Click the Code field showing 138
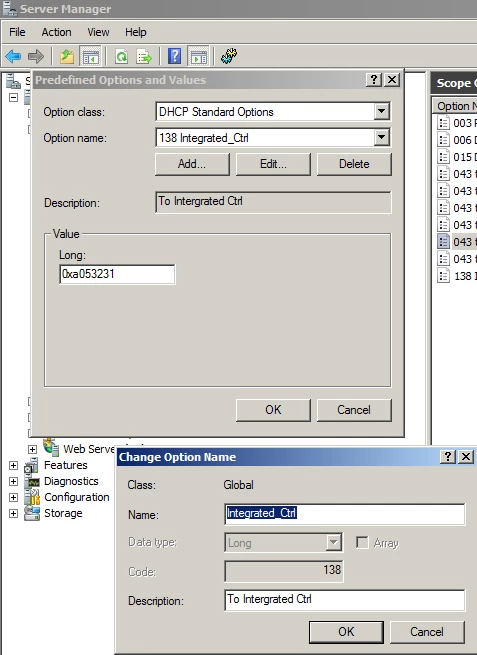 click(284, 571)
